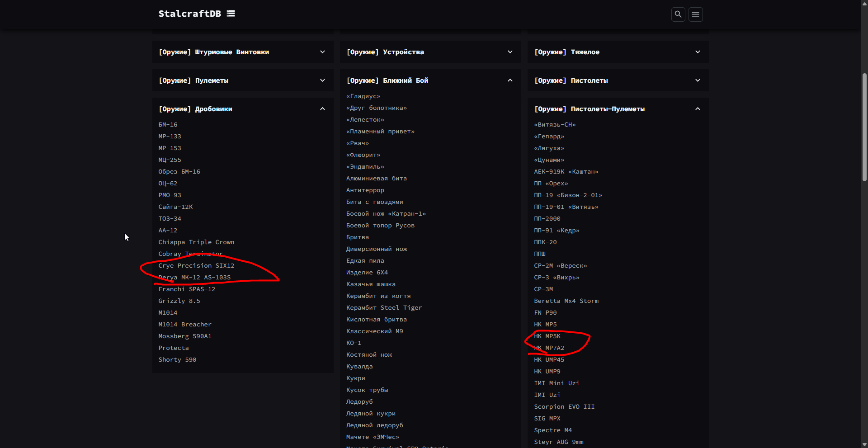Screen dimensions: 868x448
Task: Select Казачья шашка weapon
Action: tap(371, 284)
